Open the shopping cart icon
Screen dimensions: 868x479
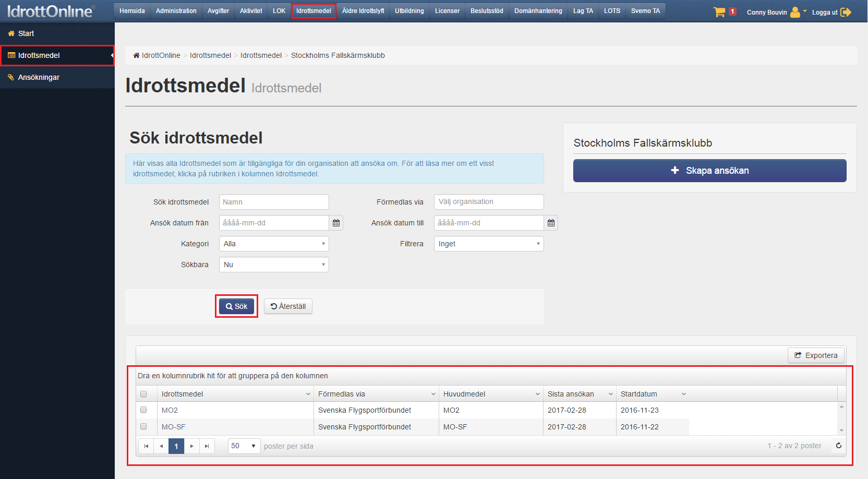click(719, 11)
